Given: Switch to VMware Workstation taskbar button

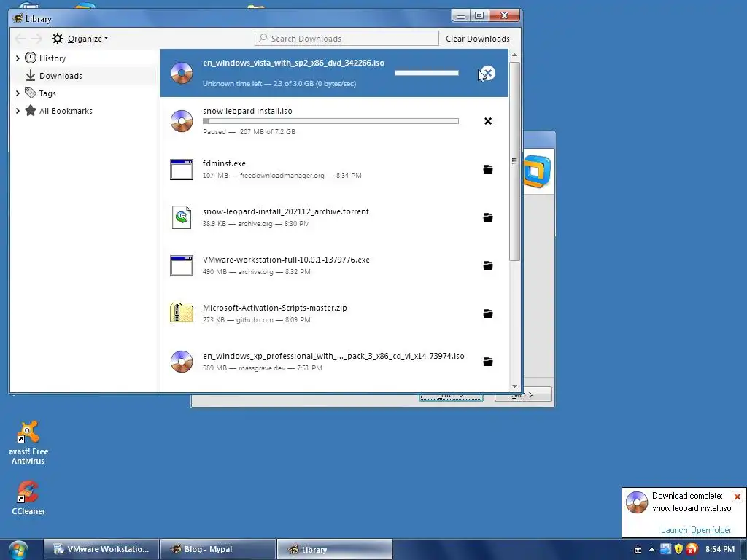Looking at the screenshot, I should coord(101,550).
